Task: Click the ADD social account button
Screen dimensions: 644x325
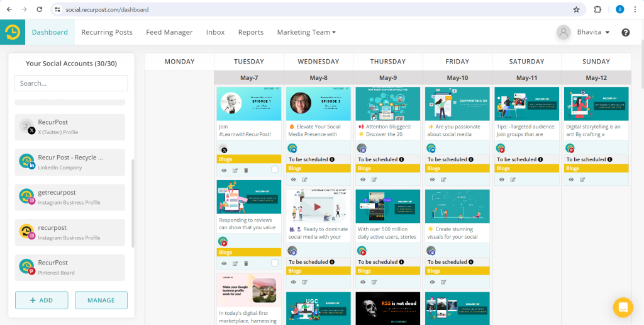Action: (42, 300)
